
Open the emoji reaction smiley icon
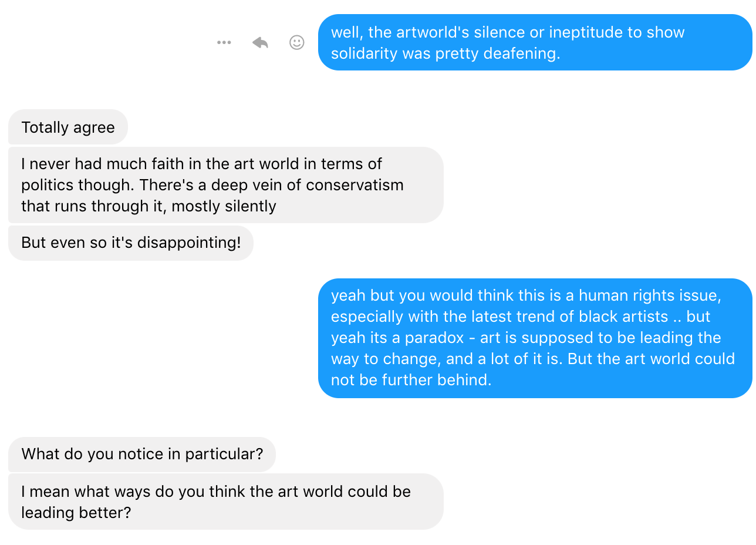[x=297, y=42]
